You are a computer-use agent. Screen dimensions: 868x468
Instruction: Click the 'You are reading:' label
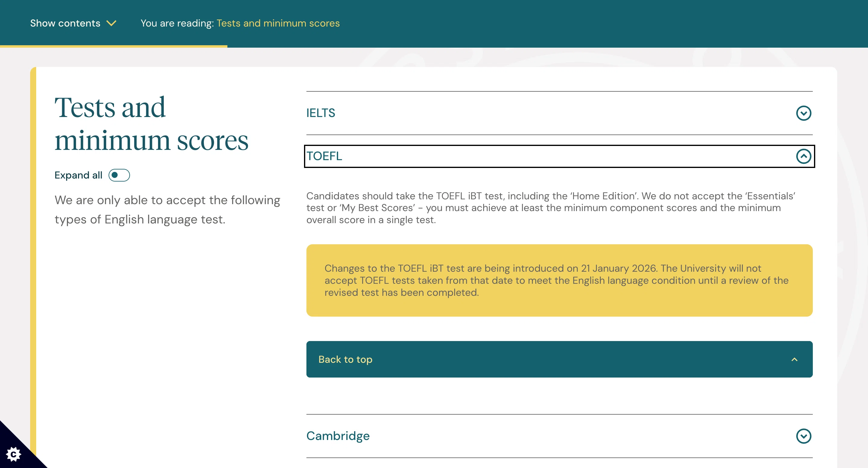[x=177, y=23]
